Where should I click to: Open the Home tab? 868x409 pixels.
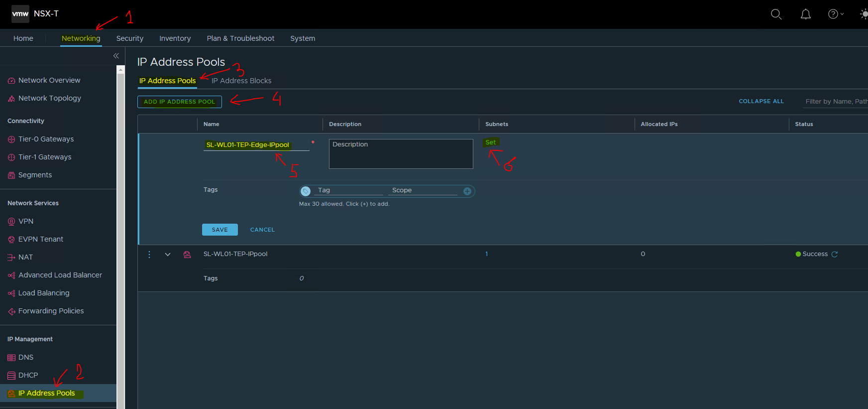click(23, 38)
